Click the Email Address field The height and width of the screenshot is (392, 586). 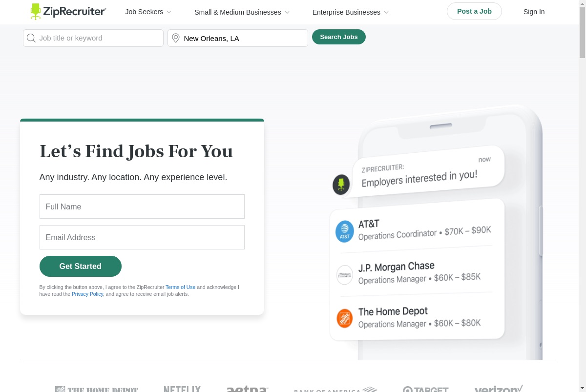tap(142, 237)
